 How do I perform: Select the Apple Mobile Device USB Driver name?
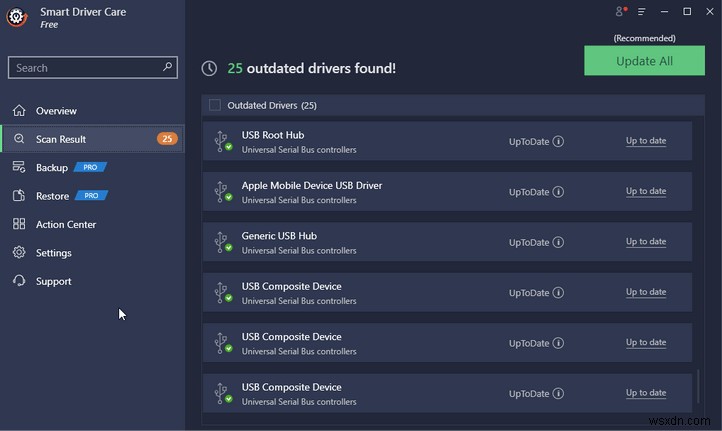point(312,185)
